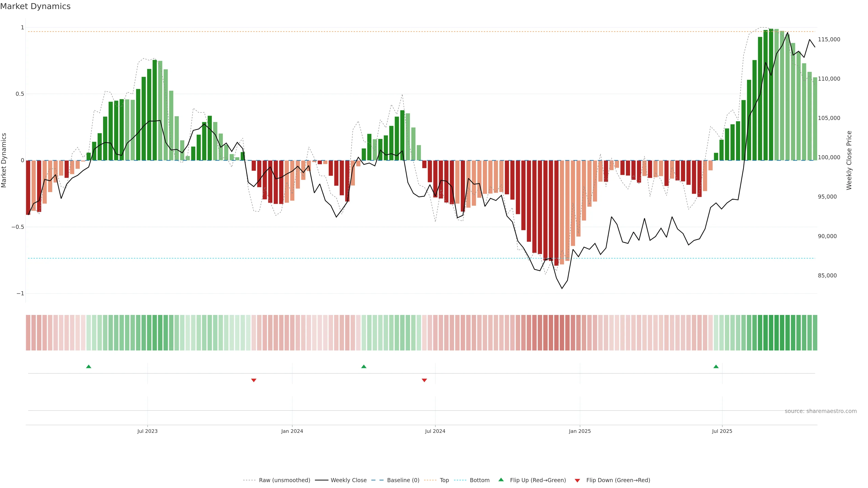868x488 pixels.
Task: Toggle the Weekly Close legend label
Action: (x=348, y=480)
